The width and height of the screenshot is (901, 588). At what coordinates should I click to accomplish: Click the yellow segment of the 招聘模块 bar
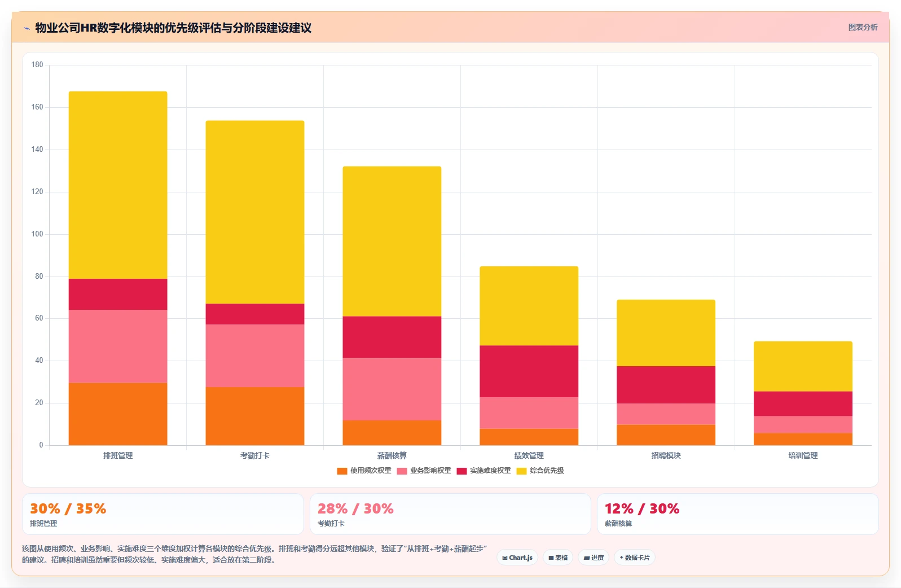point(666,333)
